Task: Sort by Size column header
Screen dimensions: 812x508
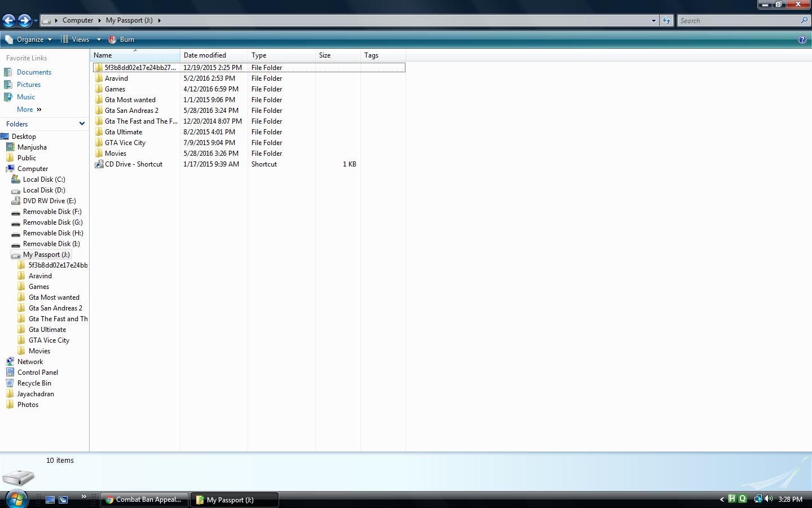Action: tap(338, 55)
